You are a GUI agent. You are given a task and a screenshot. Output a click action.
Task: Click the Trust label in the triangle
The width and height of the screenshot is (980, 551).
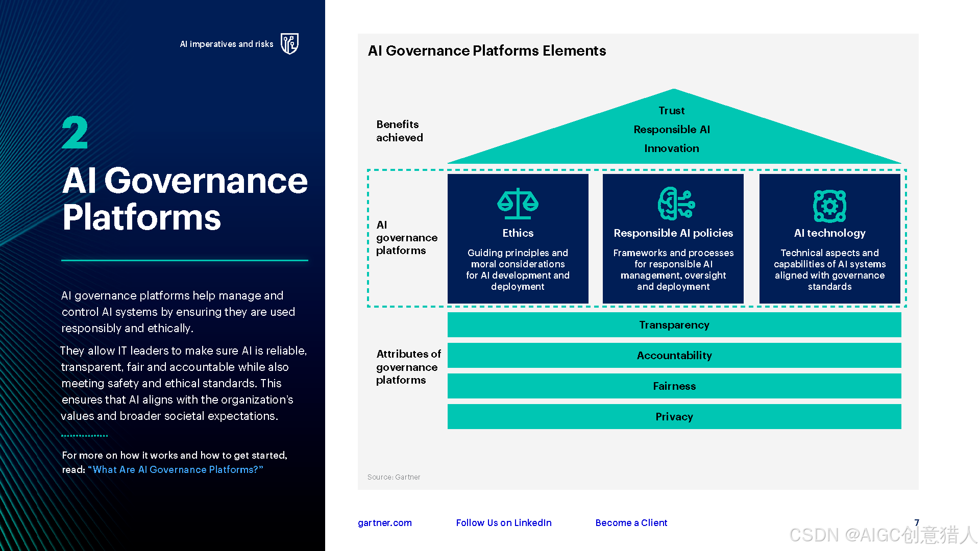pos(671,111)
